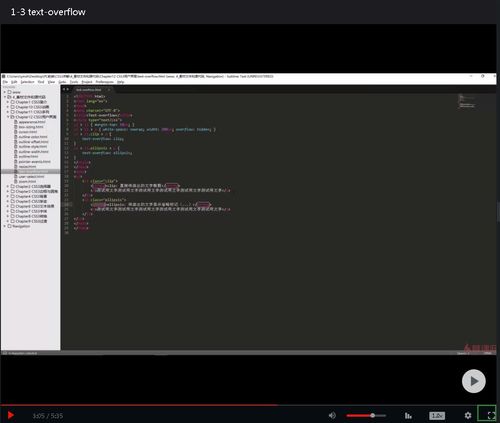The width and height of the screenshot is (500, 423).
Task: Open the video quality bars icon
Action: click(408, 415)
